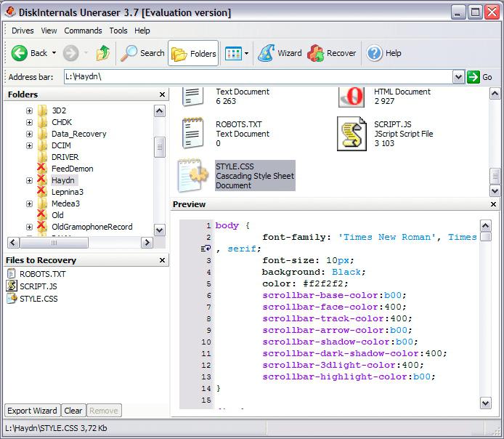Click folder tree vertical scrollbar thumb
This screenshot has width=504, height=439.
pos(160,147)
